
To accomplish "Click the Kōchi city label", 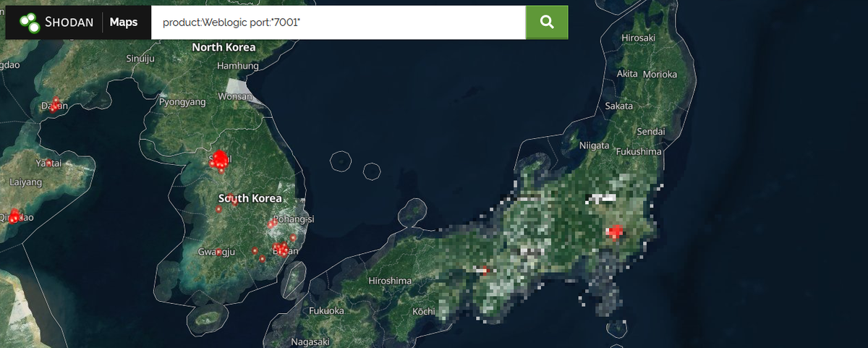I will (423, 311).
